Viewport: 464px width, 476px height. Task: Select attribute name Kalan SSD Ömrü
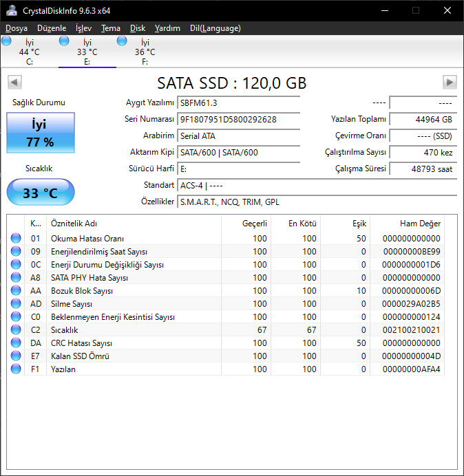coord(80,356)
